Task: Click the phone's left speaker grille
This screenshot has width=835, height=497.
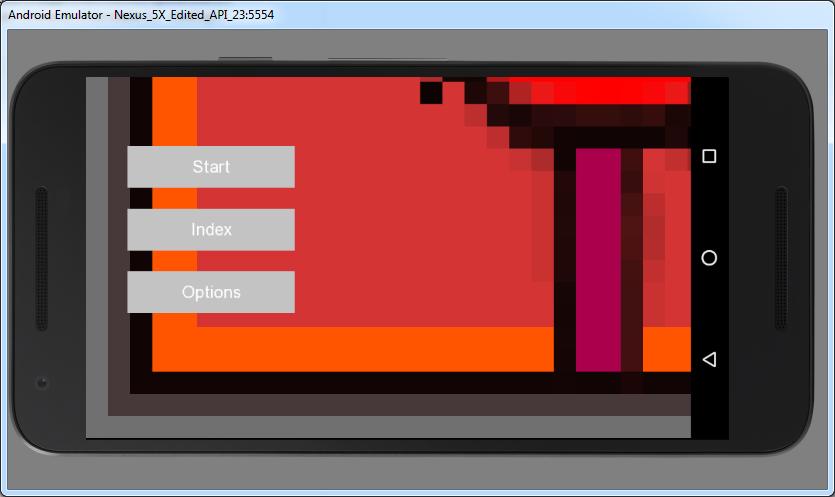Action: point(41,245)
